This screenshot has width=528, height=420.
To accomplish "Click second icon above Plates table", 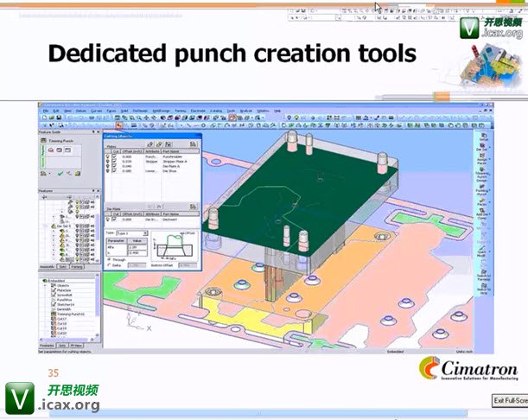I will click(x=159, y=144).
